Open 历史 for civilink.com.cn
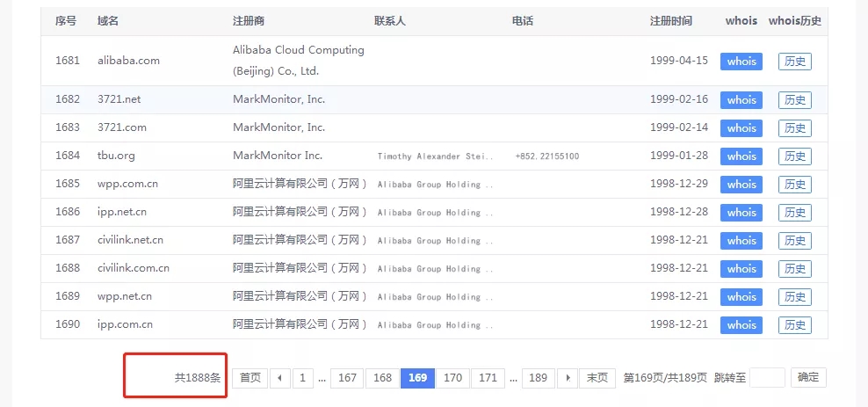Image resolution: width=868 pixels, height=407 pixels. pos(795,269)
